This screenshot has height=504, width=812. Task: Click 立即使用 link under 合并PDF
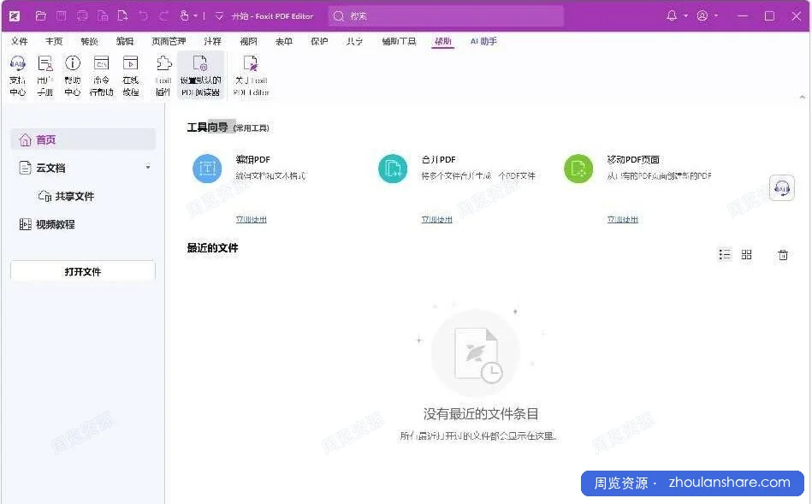(437, 220)
